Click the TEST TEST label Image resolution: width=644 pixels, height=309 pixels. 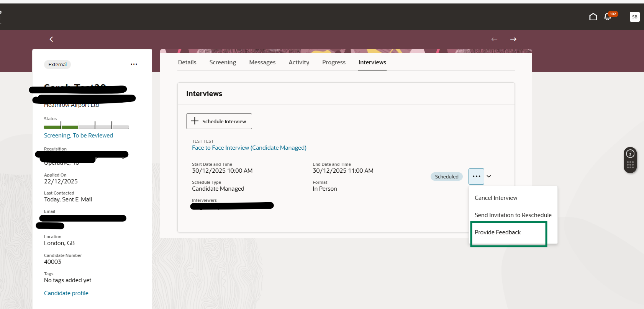(203, 141)
